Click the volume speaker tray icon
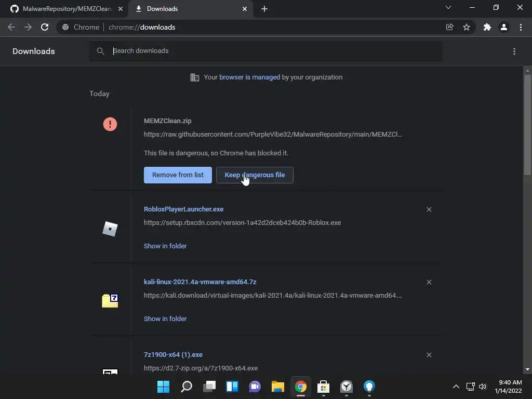Screen dimensions: 532x399 coord(483,387)
